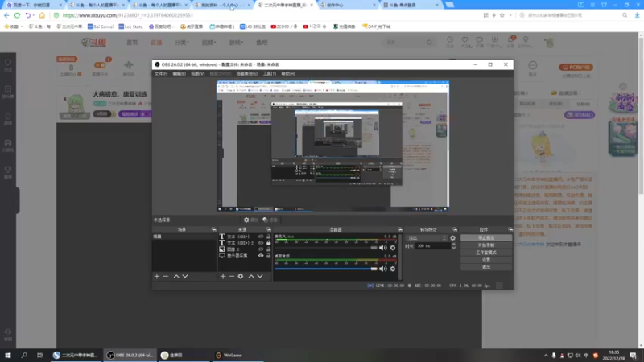The height and width of the screenshot is (362, 644).
Task: Open the OBS 编辑(E) menu
Action: coord(179,74)
